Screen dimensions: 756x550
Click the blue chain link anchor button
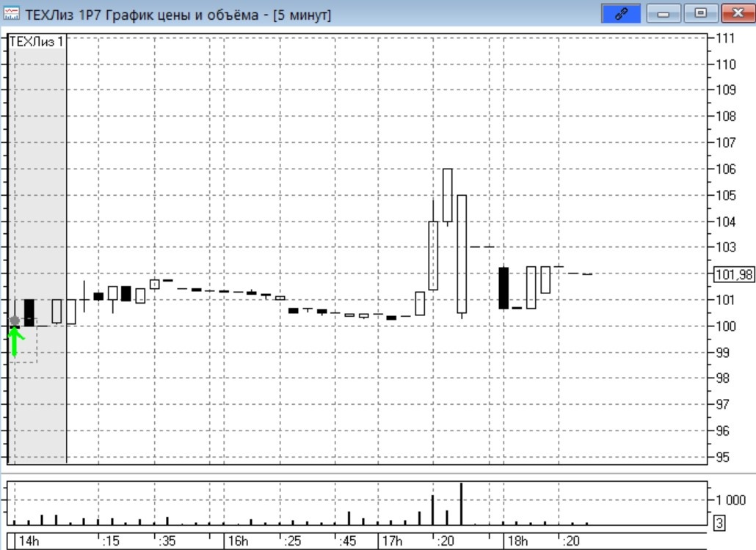tap(621, 13)
